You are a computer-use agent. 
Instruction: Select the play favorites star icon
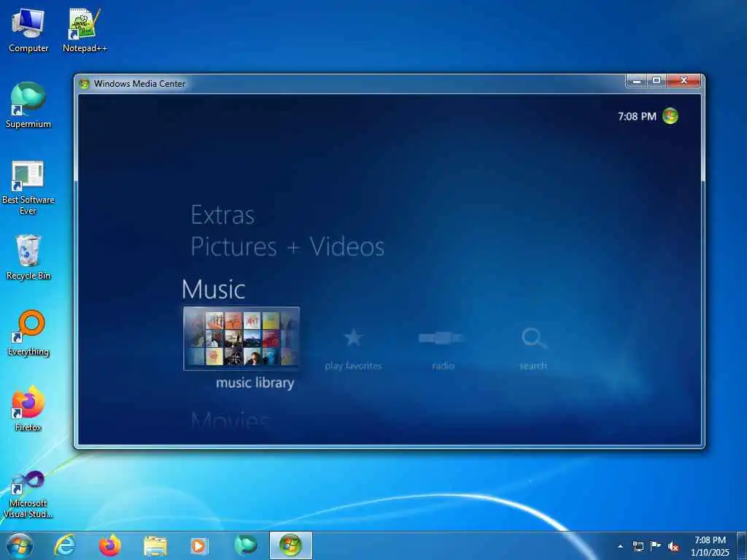pyautogui.click(x=353, y=338)
